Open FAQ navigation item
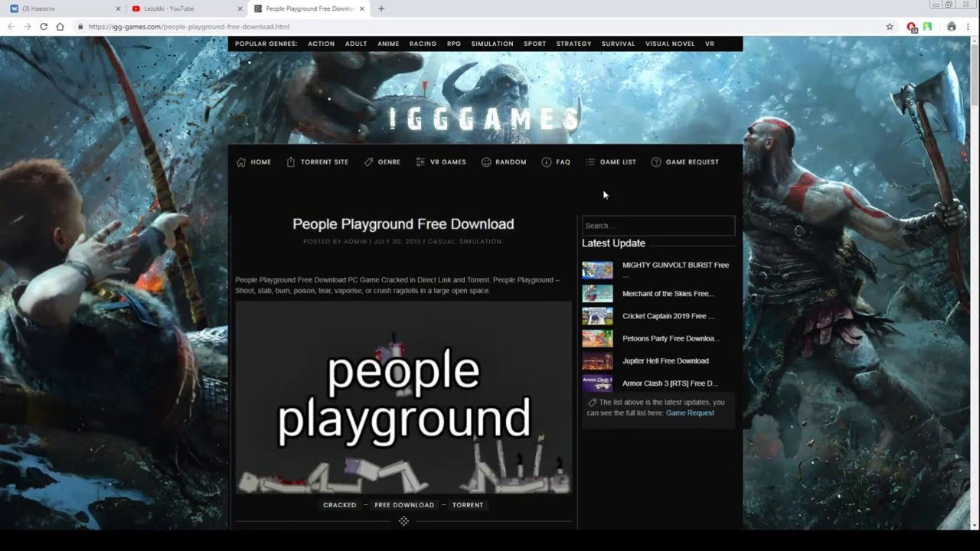Image resolution: width=980 pixels, height=551 pixels. pos(563,162)
